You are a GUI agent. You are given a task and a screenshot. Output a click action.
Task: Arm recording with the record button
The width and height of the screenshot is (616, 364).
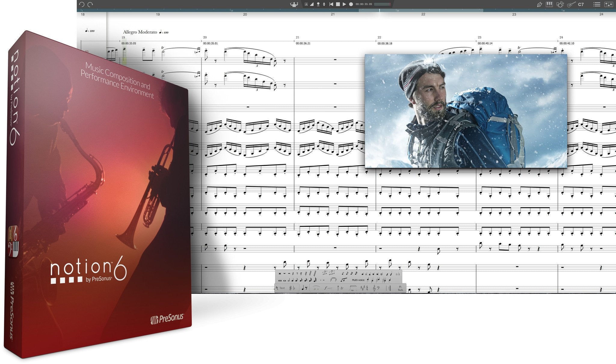point(350,4)
